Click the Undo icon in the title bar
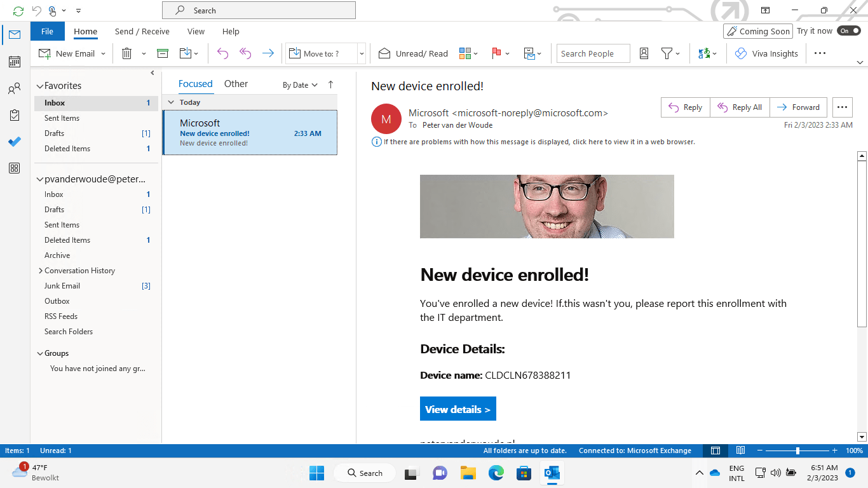Viewport: 868px width, 488px height. coord(36,11)
